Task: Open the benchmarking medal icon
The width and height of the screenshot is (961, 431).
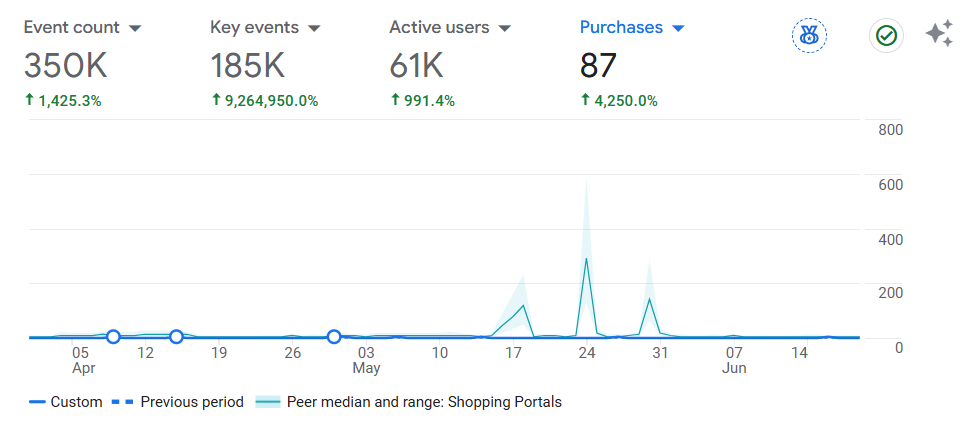Action: point(809,36)
